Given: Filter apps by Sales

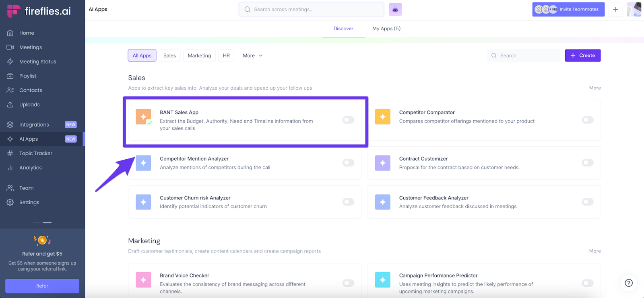Looking at the screenshot, I should 169,55.
